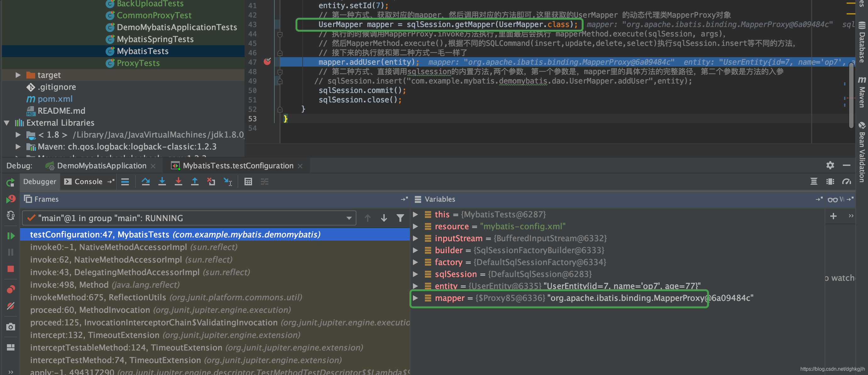868x375 pixels.
Task: Stop the debug session with red square
Action: click(10, 269)
